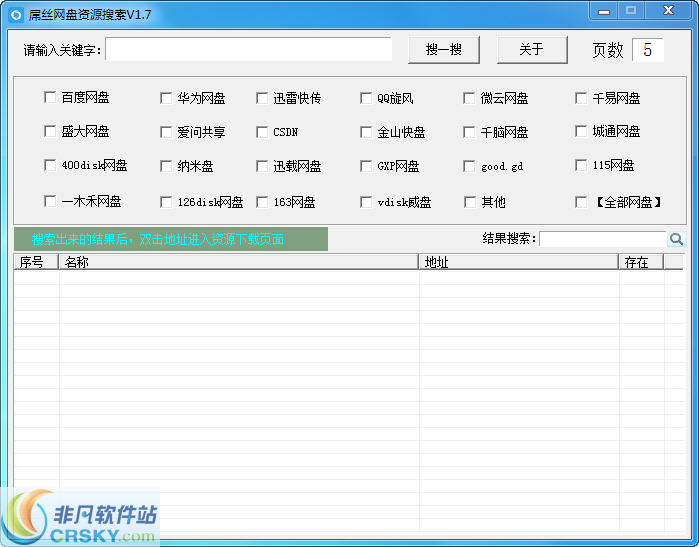Viewport: 699px width, 547px height.
Task: Check the GXP网盘 checkbox
Action: point(366,166)
